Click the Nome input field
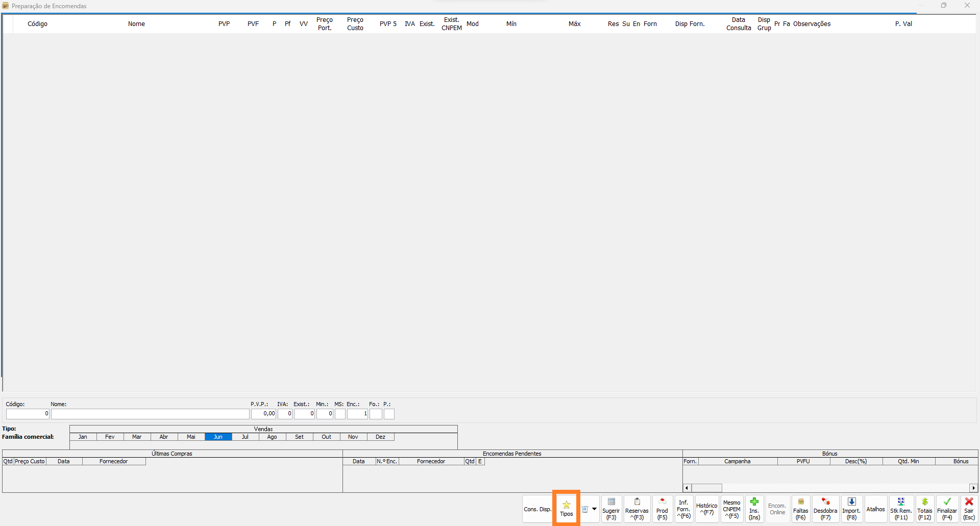The width and height of the screenshot is (980, 526). (x=150, y=414)
